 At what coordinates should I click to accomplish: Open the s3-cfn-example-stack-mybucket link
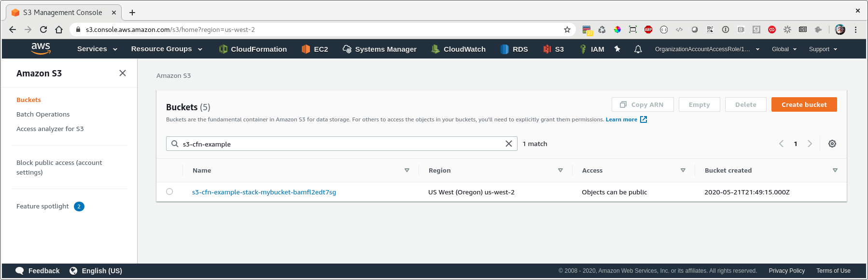point(264,192)
